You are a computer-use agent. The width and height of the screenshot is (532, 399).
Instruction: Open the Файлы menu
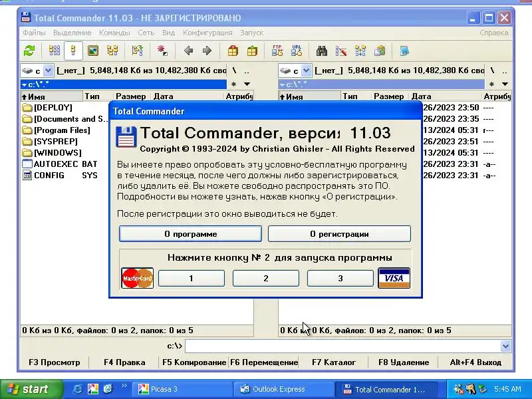click(34, 33)
